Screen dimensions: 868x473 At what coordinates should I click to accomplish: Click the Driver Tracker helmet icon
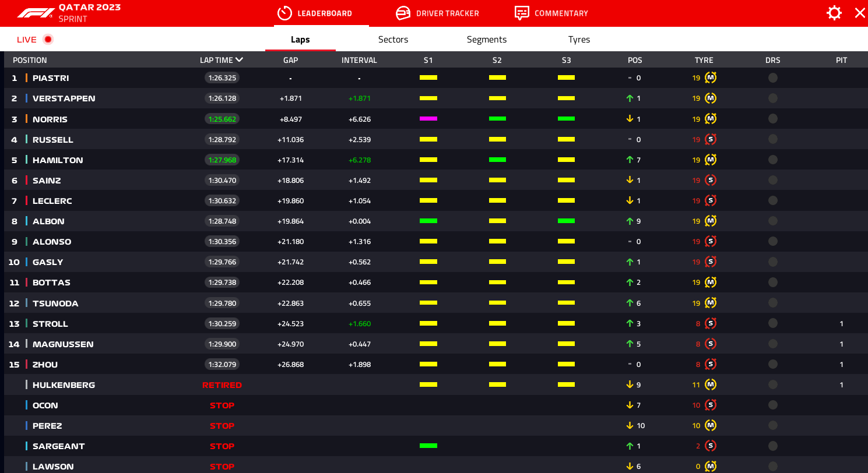(x=403, y=13)
